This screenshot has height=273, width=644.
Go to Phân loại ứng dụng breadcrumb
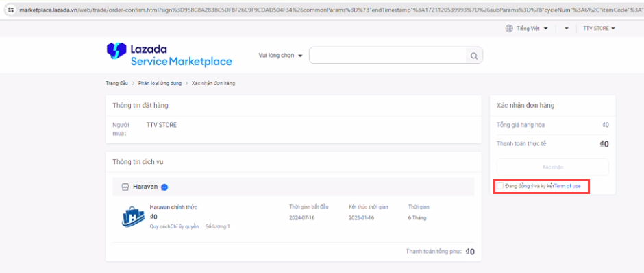[x=160, y=84]
